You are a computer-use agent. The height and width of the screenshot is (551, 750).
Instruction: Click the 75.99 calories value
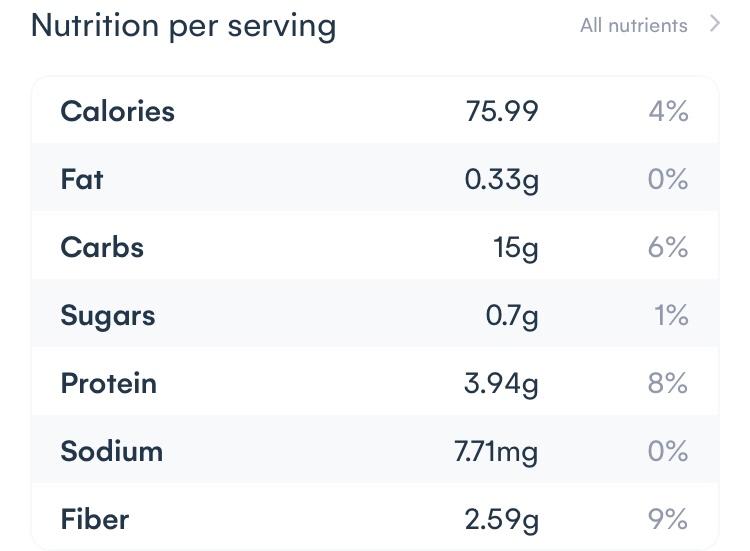point(502,111)
